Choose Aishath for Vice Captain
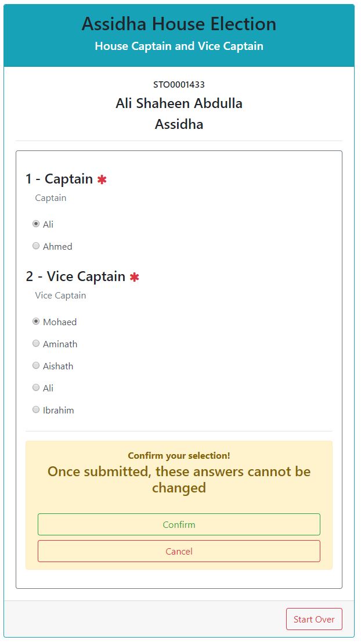 pyautogui.click(x=36, y=366)
